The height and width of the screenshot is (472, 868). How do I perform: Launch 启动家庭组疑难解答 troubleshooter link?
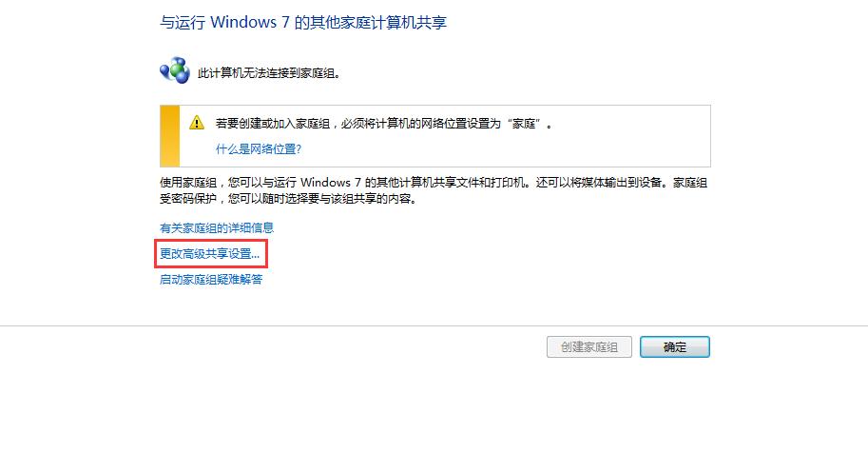tap(211, 279)
